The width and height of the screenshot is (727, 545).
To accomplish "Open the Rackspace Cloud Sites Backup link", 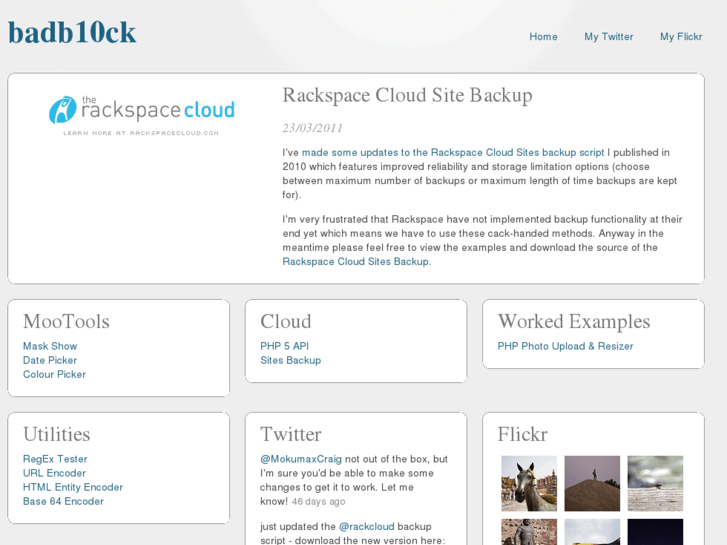I will coord(357,262).
